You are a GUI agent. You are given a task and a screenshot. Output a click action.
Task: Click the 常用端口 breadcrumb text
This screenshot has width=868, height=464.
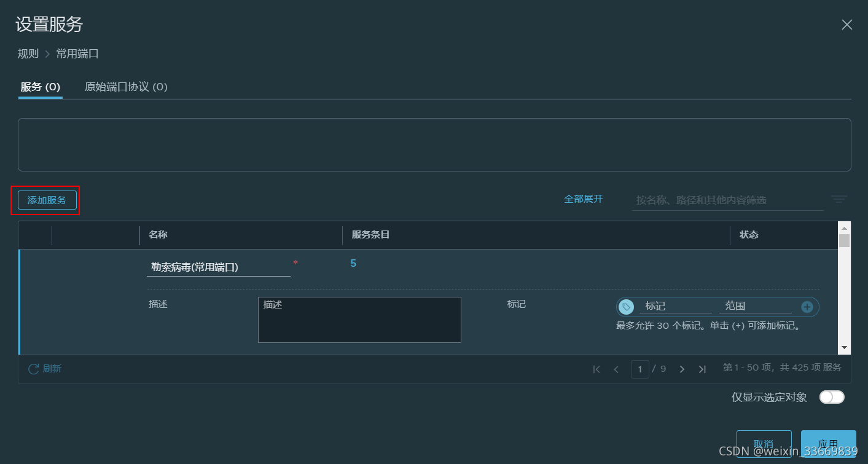click(x=77, y=54)
